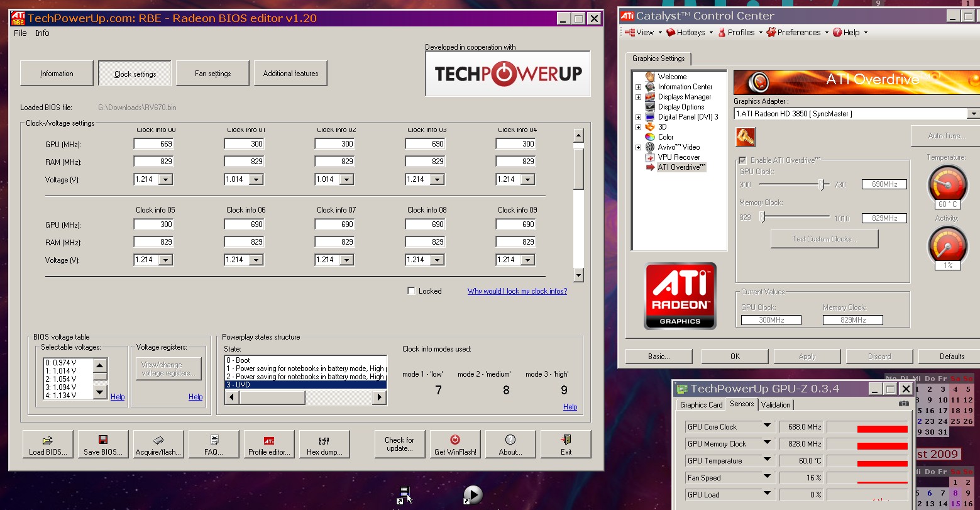Image resolution: width=980 pixels, height=510 pixels.
Task: Open the Hex dump tool
Action: [324, 444]
